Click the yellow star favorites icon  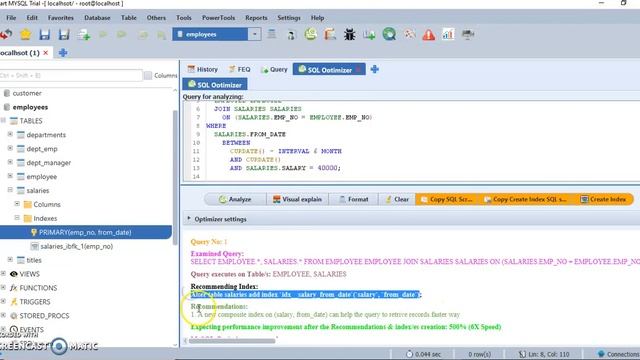point(25,35)
